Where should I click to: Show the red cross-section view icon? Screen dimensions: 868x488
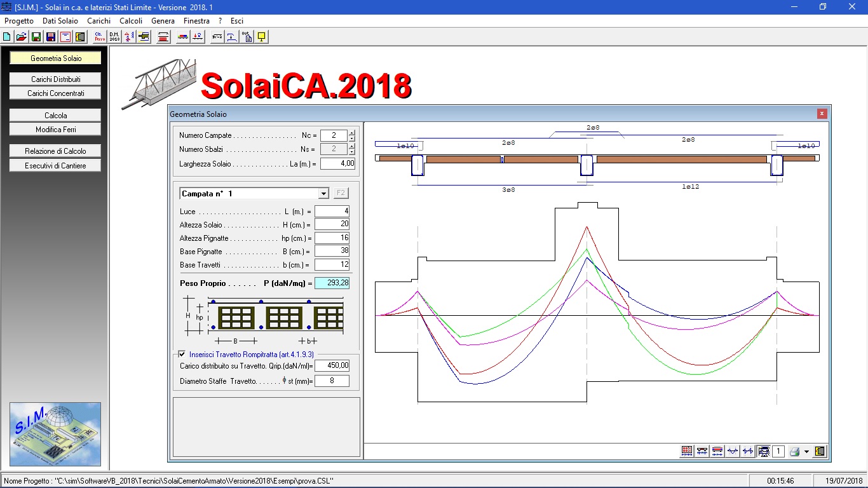(687, 451)
